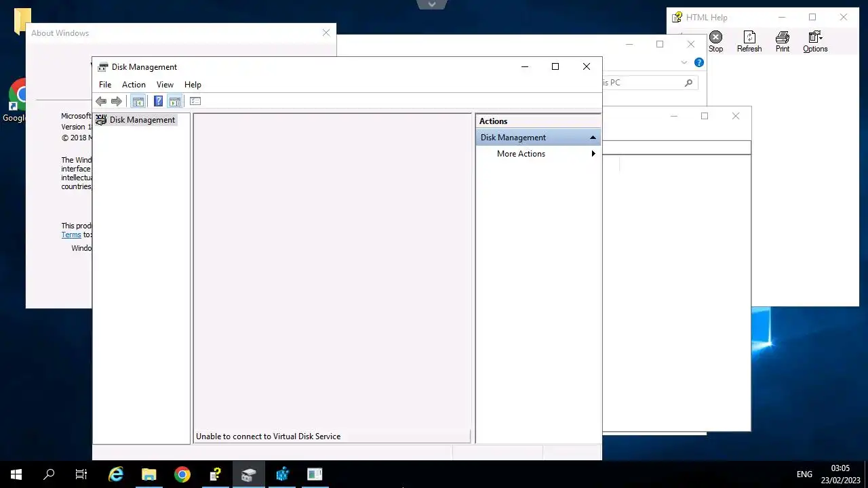Click Print in HTML Help toolbar
The image size is (868, 488).
click(783, 42)
